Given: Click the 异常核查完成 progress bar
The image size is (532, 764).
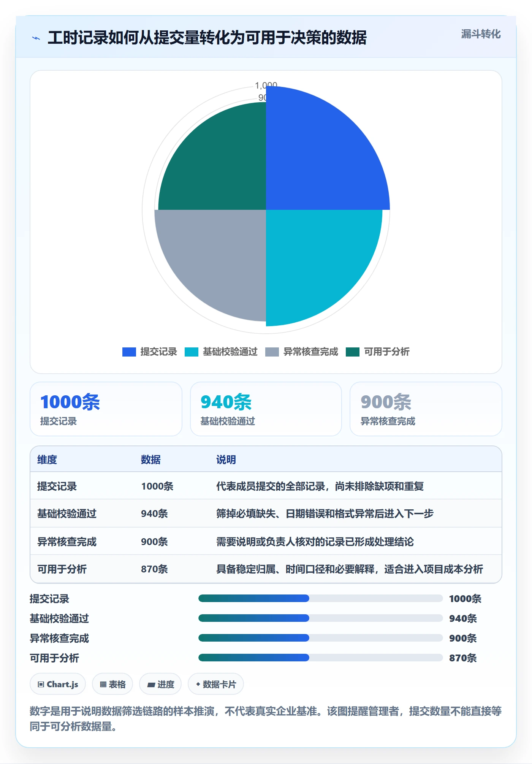Looking at the screenshot, I should (x=320, y=638).
